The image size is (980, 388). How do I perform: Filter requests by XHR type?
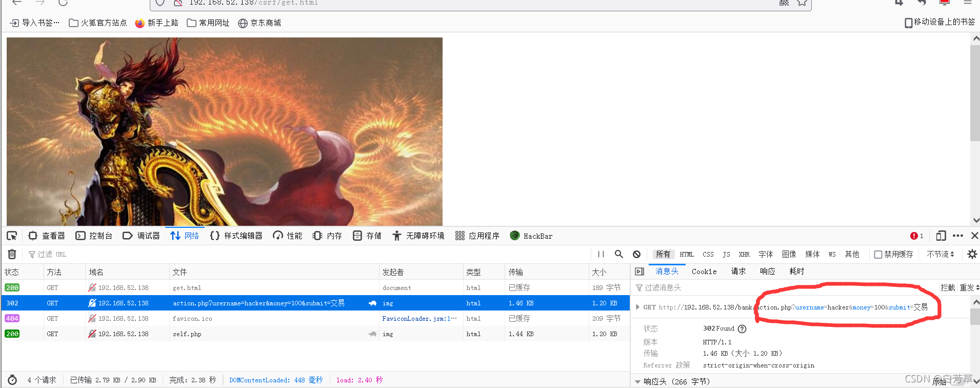(744, 254)
